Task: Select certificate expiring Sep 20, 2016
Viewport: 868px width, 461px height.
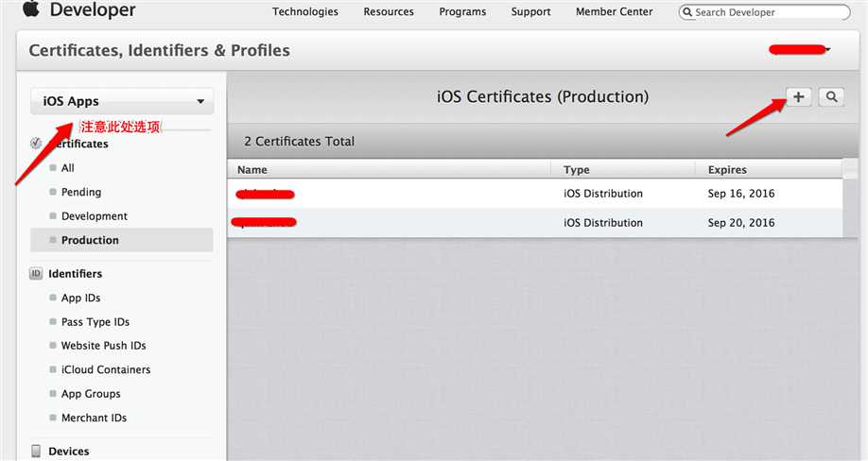Action: point(535,223)
